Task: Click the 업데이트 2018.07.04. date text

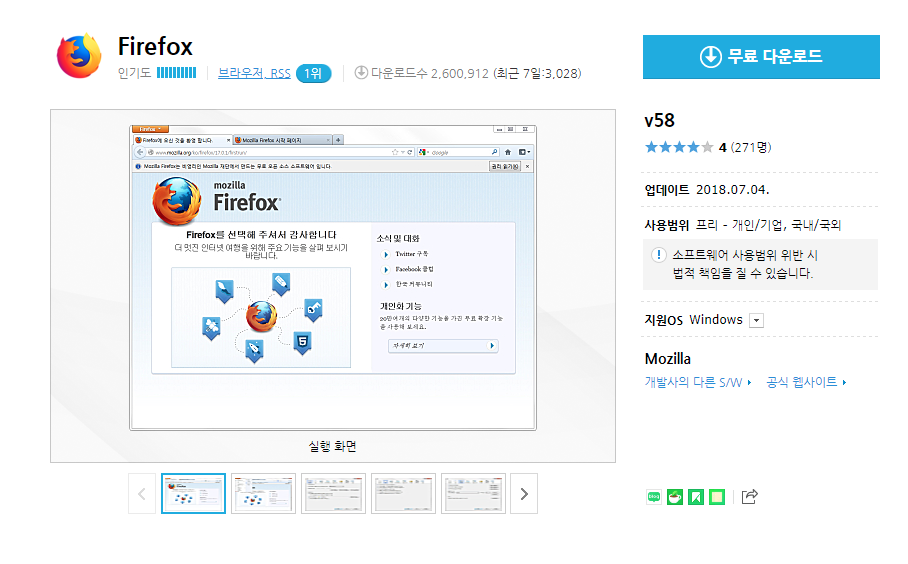Action: tap(707, 190)
